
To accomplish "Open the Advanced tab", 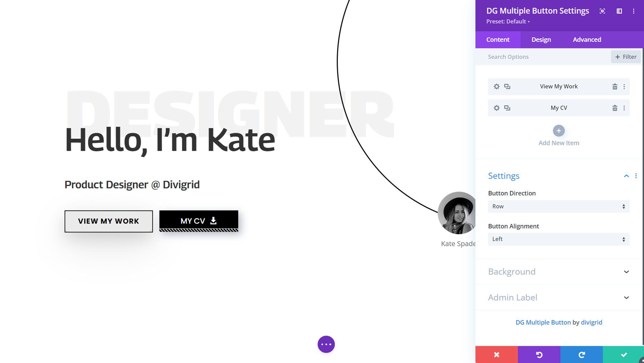I will (587, 39).
